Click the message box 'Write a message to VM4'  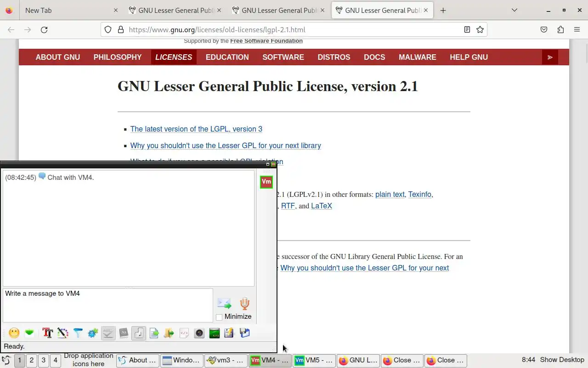pyautogui.click(x=108, y=305)
